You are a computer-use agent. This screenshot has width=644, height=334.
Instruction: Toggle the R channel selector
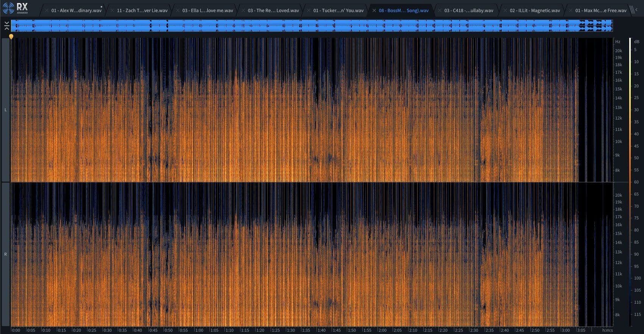(x=6, y=254)
